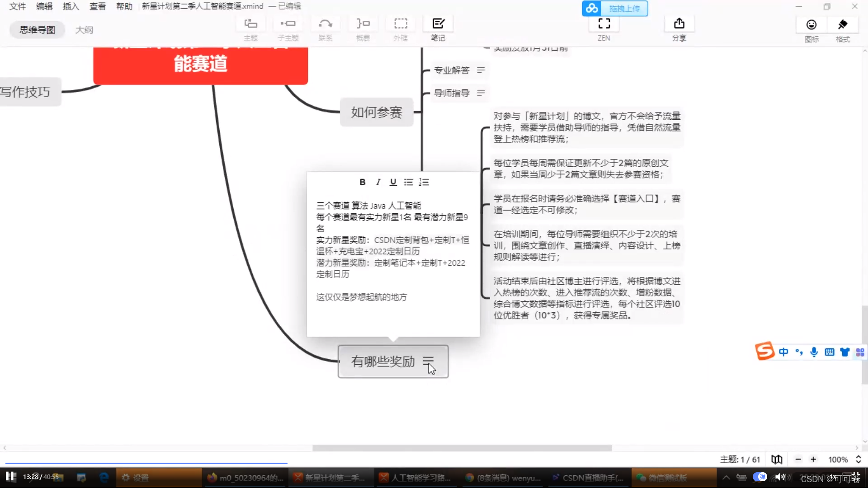Select subtopic starting 每位学员每周需保证更新
The height and width of the screenshot is (488, 868).
(x=581, y=169)
